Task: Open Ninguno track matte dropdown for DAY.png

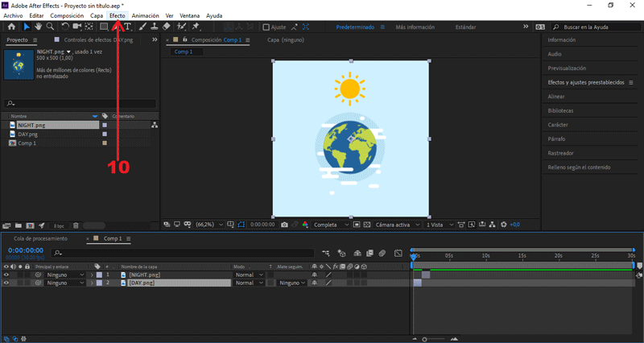Action: (x=292, y=283)
